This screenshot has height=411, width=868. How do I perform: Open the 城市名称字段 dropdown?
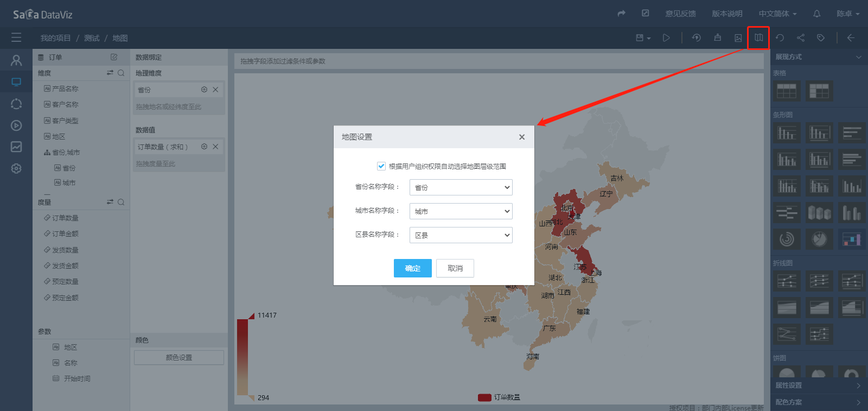pyautogui.click(x=461, y=211)
